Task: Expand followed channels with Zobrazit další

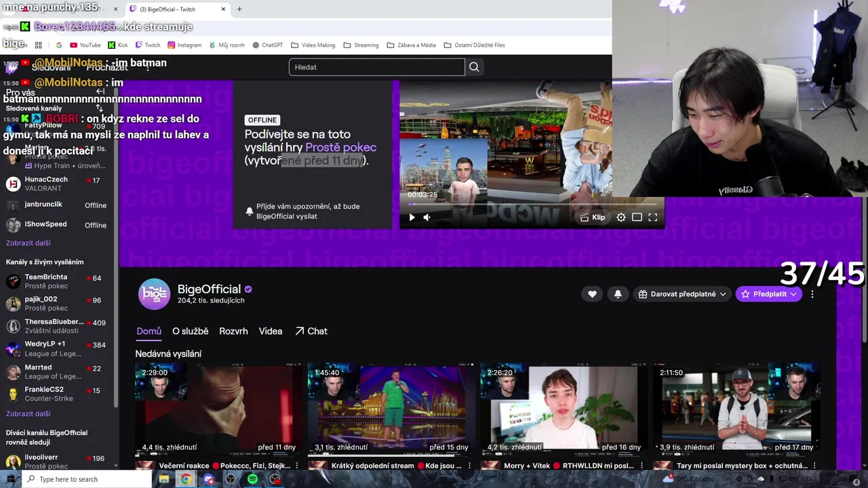Action: [28, 243]
